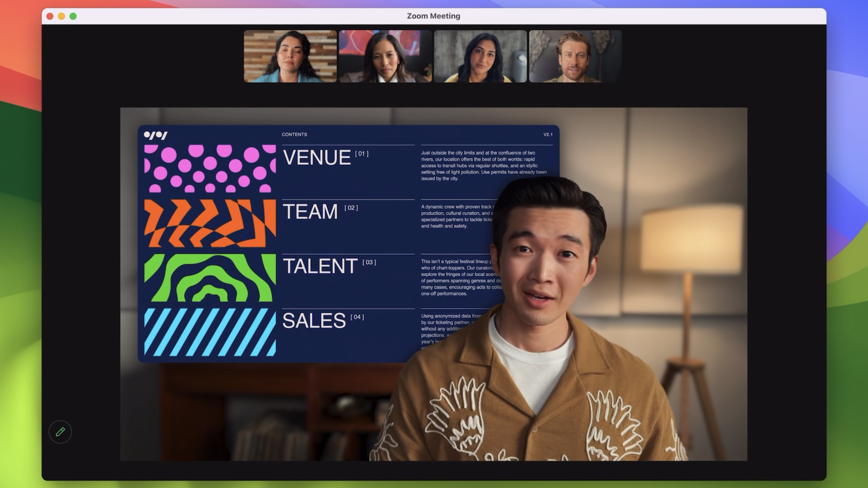
Task: Click the TALENT [03] heading
Action: coord(320,266)
